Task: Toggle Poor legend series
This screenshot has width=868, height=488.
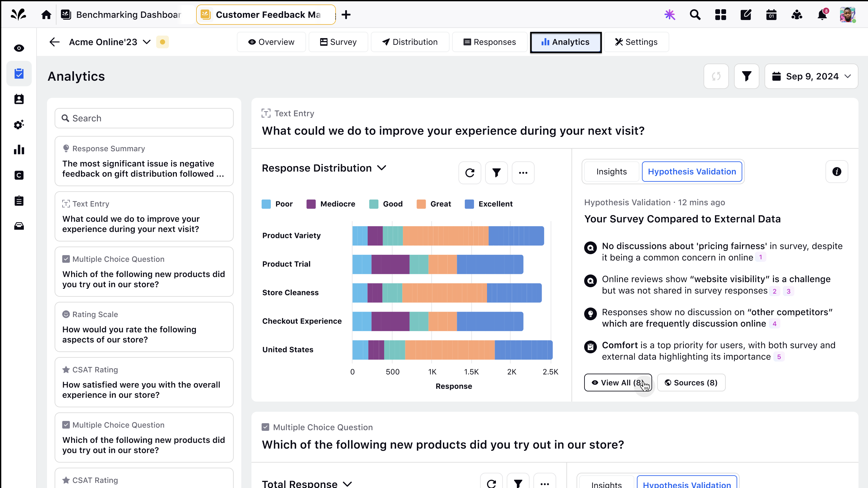Action: (277, 204)
